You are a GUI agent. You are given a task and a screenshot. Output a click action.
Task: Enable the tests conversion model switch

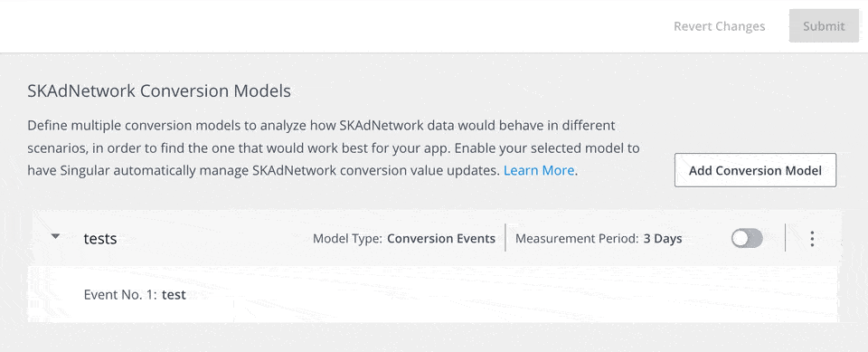tap(747, 238)
